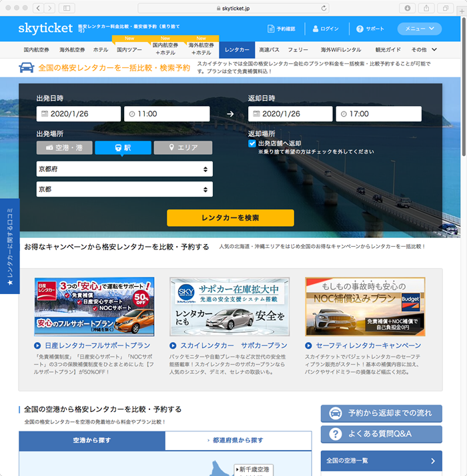Click the レンタカーを検索 search button
Screen dimensions: 467x476
click(x=230, y=218)
